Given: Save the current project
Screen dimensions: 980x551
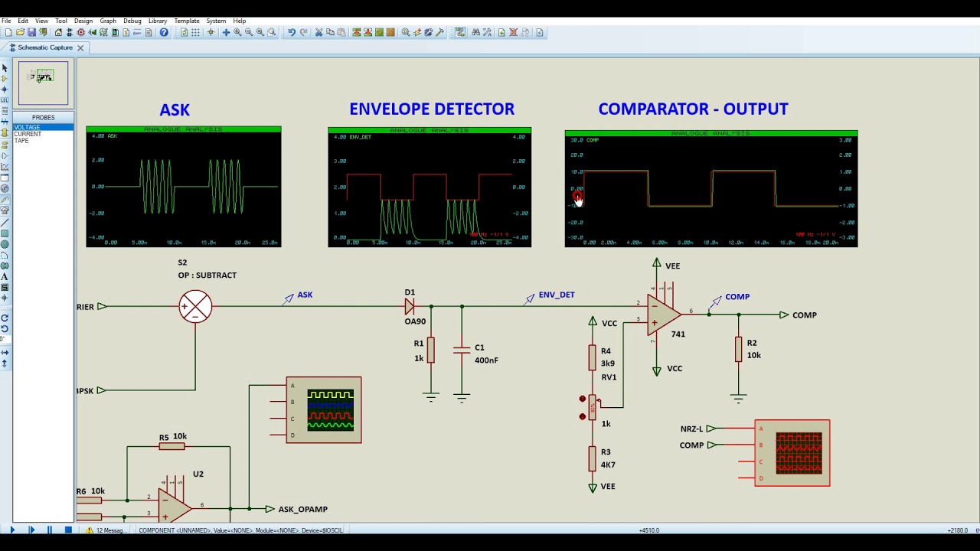Looking at the screenshot, I should [31, 32].
